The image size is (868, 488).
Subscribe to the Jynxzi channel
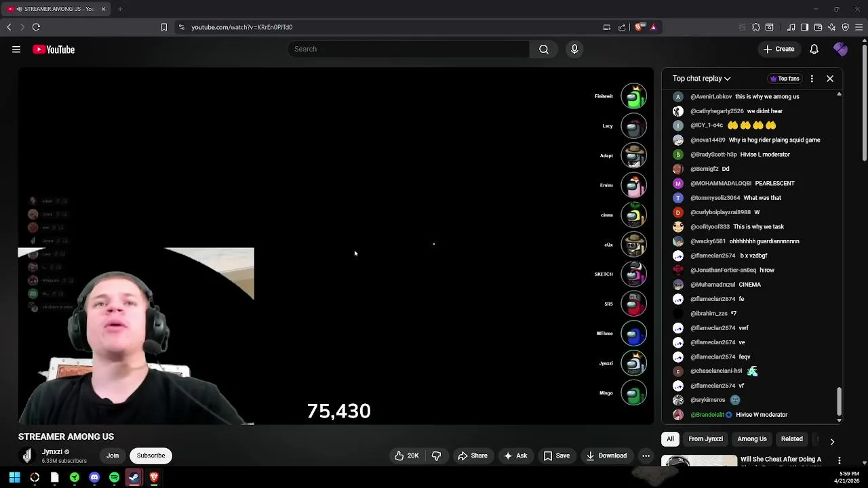click(x=151, y=455)
